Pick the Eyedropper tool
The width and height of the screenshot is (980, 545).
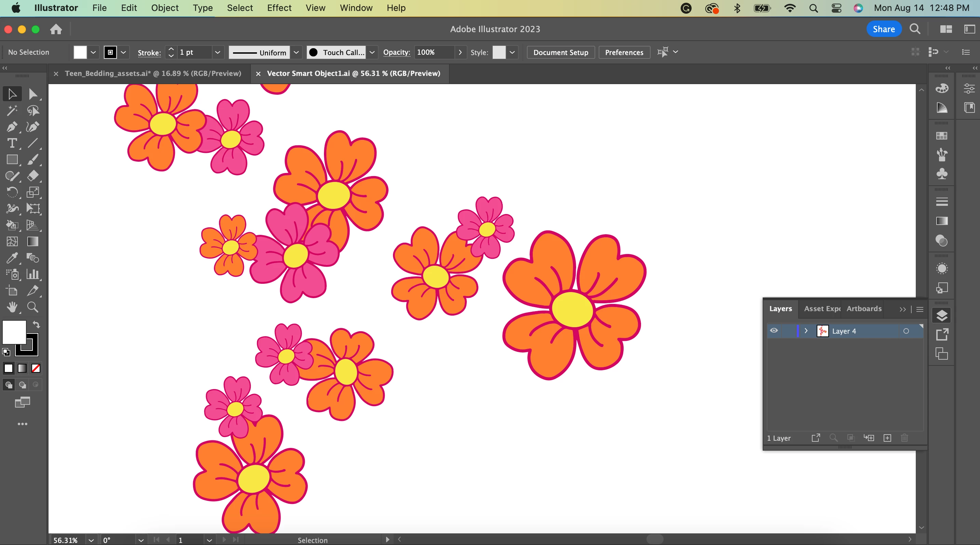[12, 258]
